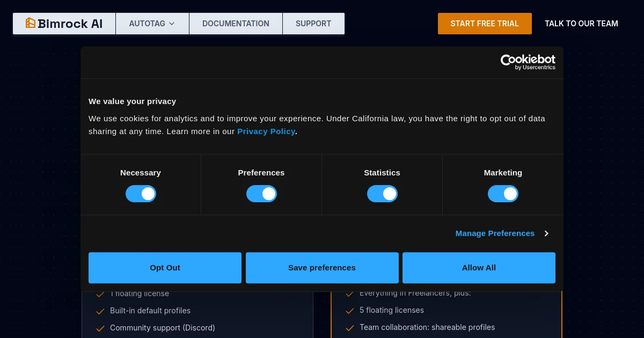Click the Manage Preferences link
This screenshot has width=644, height=338.
click(x=495, y=233)
